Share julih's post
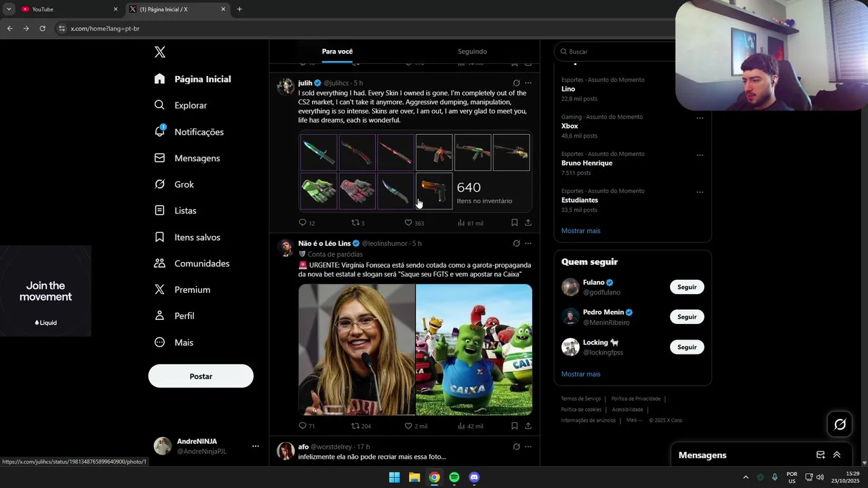 528,222
